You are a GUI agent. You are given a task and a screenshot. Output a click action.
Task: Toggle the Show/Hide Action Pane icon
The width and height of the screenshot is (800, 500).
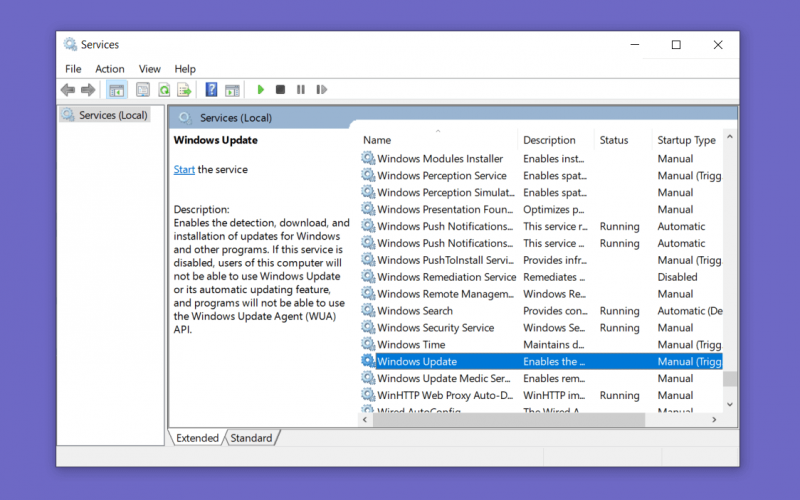[x=232, y=90]
